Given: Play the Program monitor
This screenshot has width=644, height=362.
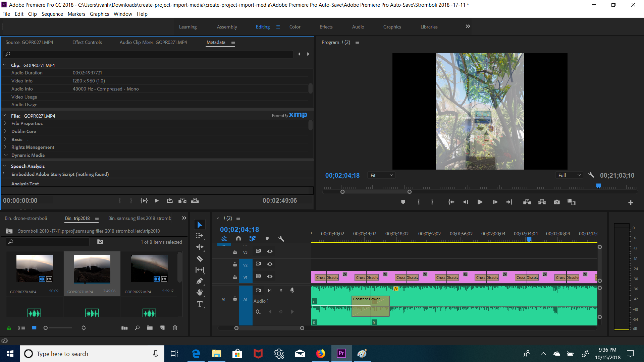Looking at the screenshot, I should point(480,202).
